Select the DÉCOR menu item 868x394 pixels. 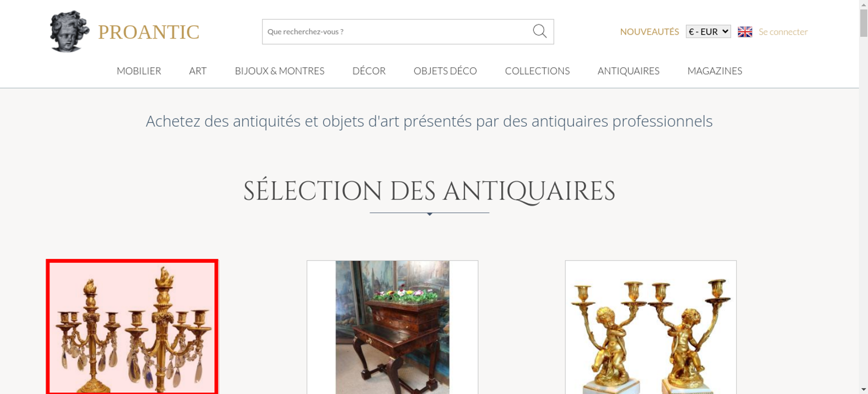(369, 71)
